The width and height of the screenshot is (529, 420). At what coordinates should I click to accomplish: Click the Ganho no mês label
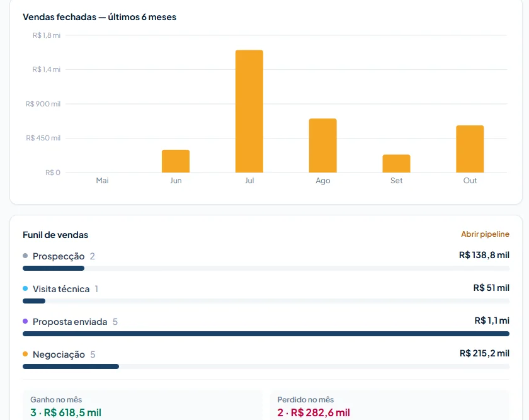(x=56, y=400)
